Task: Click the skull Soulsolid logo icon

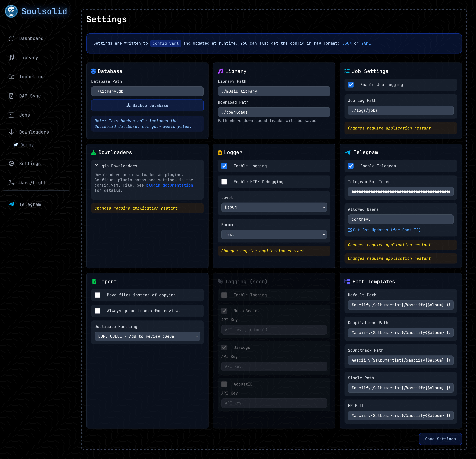Action: point(11,11)
